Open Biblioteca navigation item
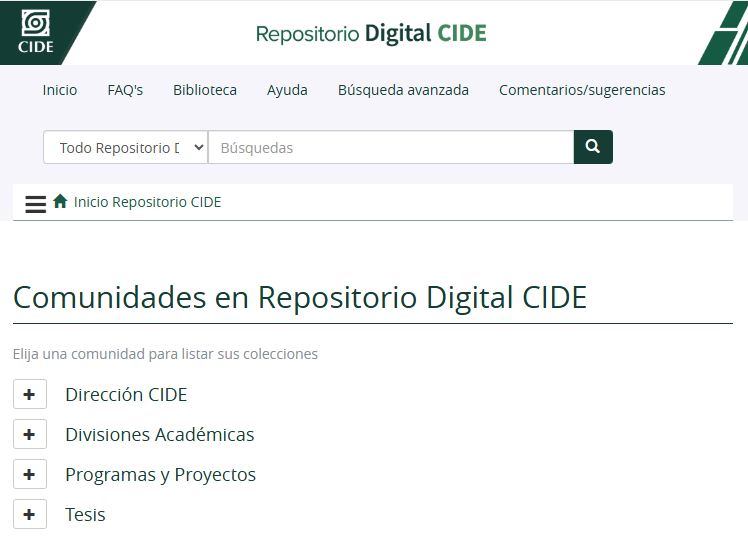The image size is (748, 539). [205, 90]
